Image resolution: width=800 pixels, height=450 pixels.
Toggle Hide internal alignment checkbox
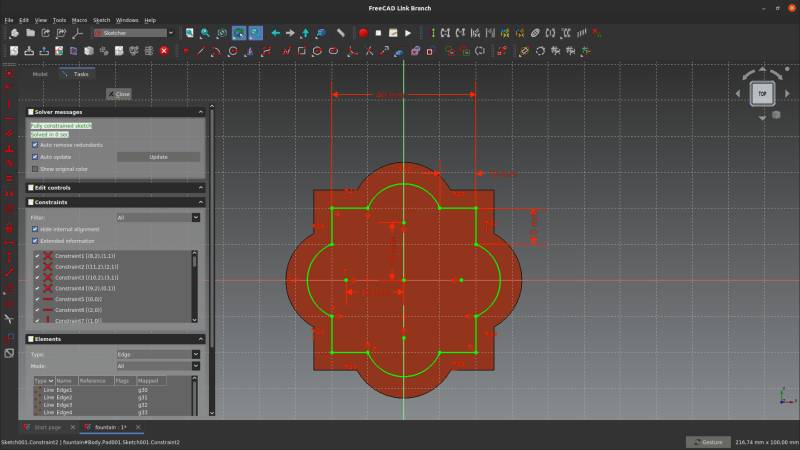click(x=35, y=229)
